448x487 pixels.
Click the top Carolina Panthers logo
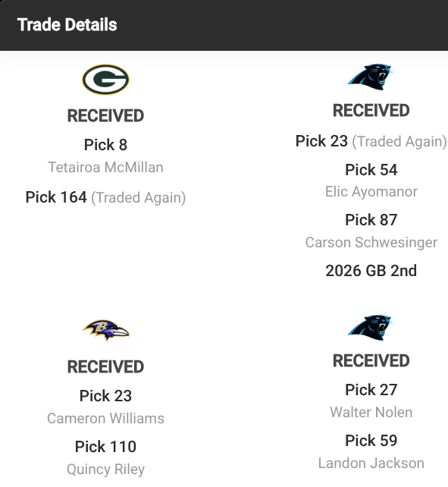pyautogui.click(x=371, y=77)
